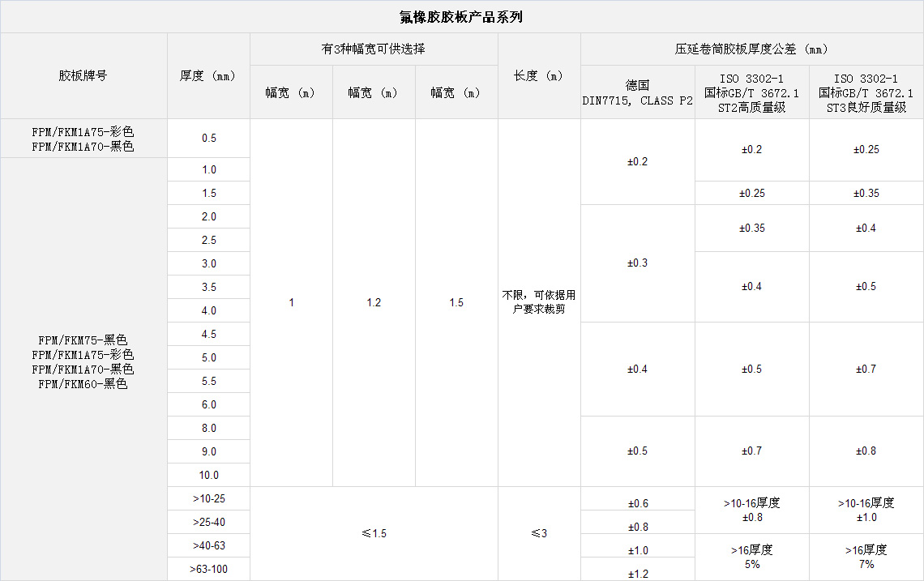The width and height of the screenshot is (924, 581).
Task: Click the >16厚度 7% tolerance cell
Action: (x=866, y=557)
